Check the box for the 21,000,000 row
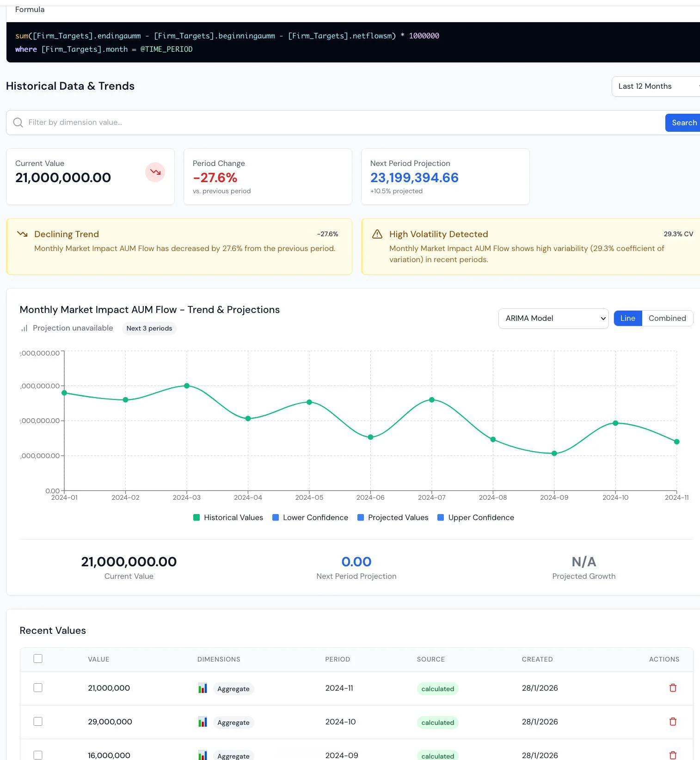This screenshot has height=760, width=700. point(38,688)
